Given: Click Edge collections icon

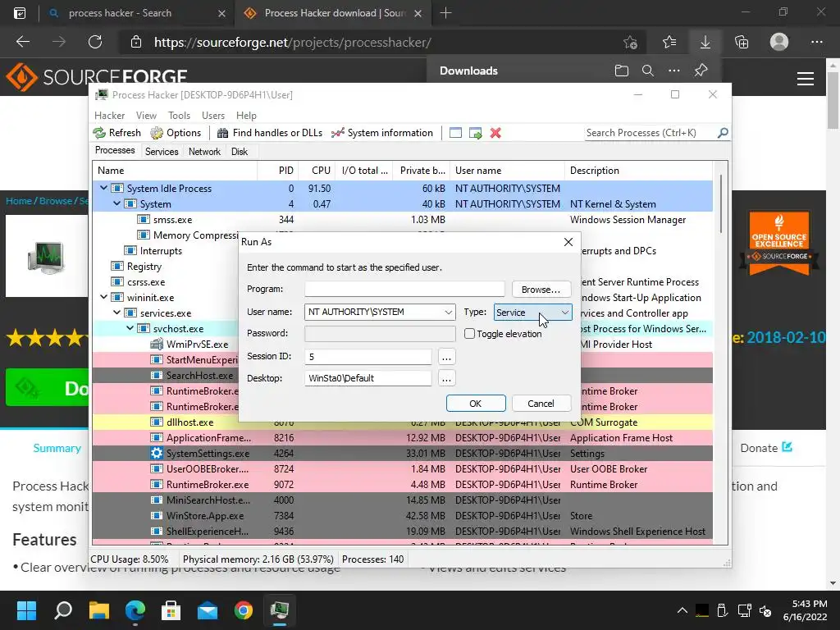Looking at the screenshot, I should (742, 42).
